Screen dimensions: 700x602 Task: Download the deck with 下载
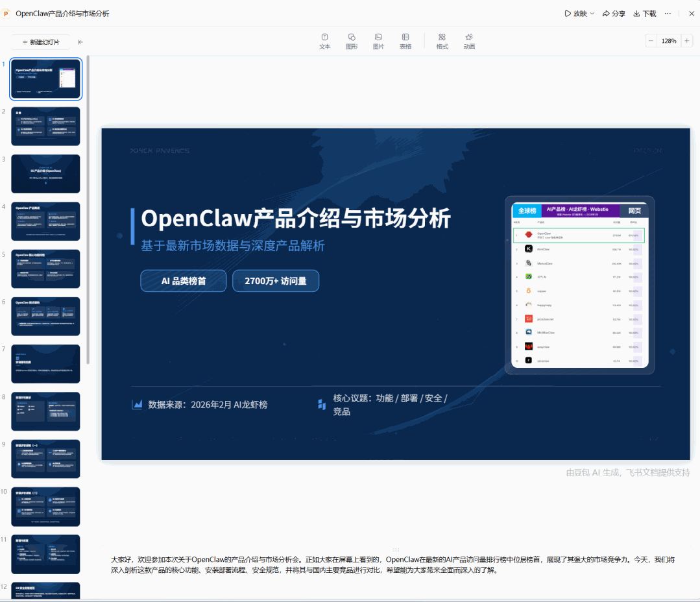pyautogui.click(x=645, y=14)
